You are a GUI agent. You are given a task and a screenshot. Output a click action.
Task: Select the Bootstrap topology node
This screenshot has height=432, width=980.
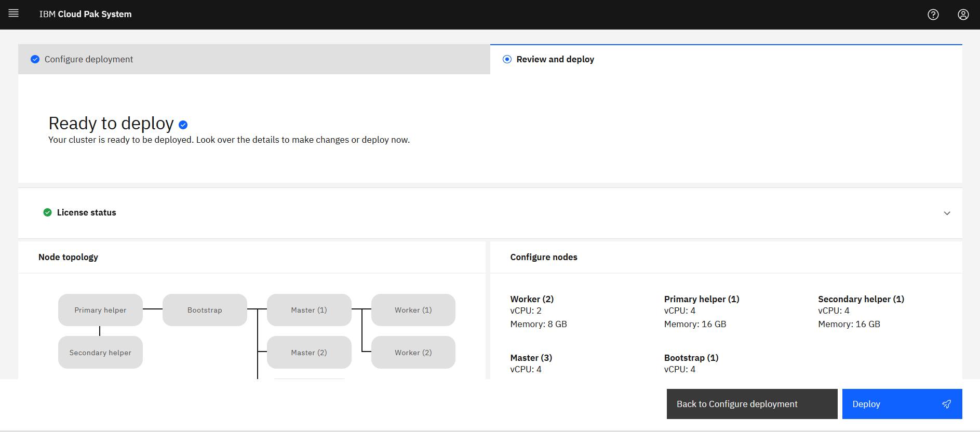pyautogui.click(x=205, y=310)
